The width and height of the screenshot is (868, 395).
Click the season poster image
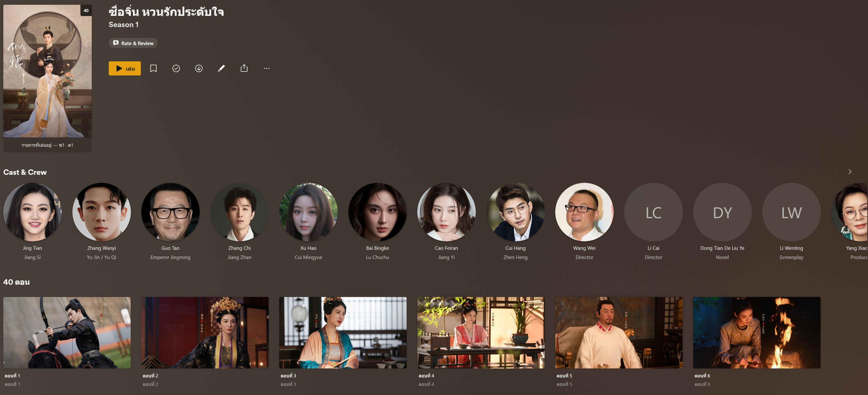47,71
